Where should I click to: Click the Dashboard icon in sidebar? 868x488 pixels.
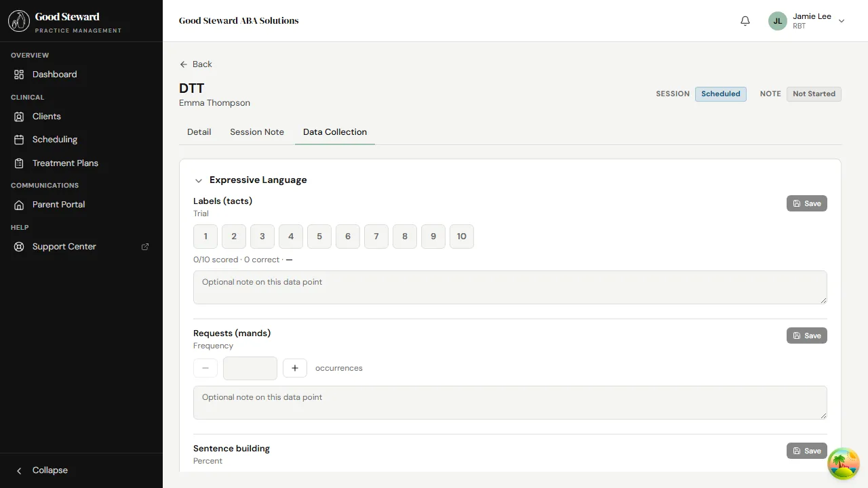[x=19, y=75]
